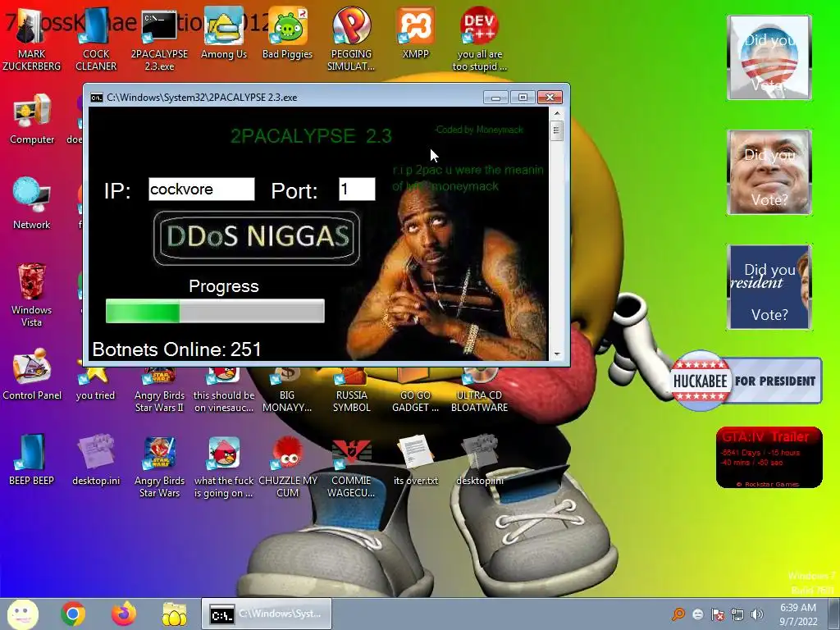Select the Angry Birds Star Wars icon without 'II'

tap(160, 467)
